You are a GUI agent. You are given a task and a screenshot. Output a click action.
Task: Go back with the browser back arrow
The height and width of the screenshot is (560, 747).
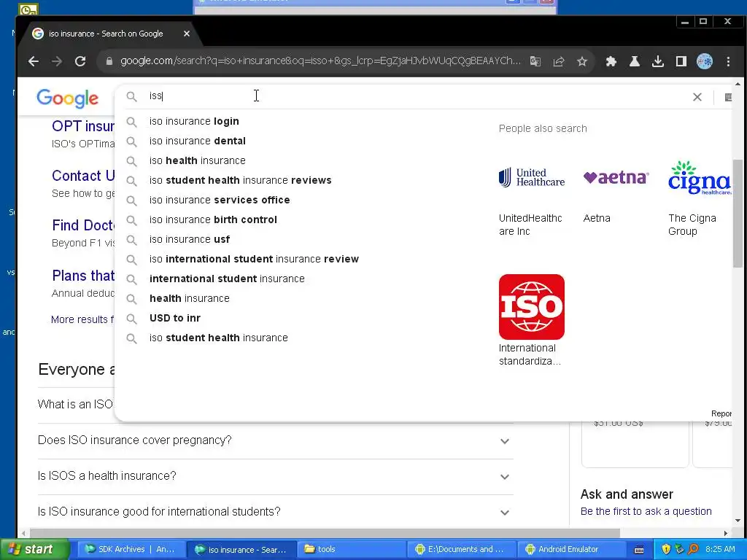[34, 61]
